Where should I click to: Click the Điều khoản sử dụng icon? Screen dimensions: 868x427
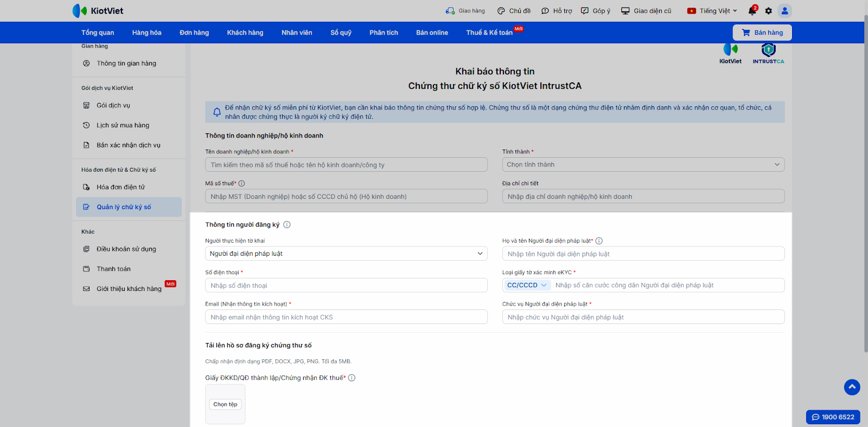86,249
